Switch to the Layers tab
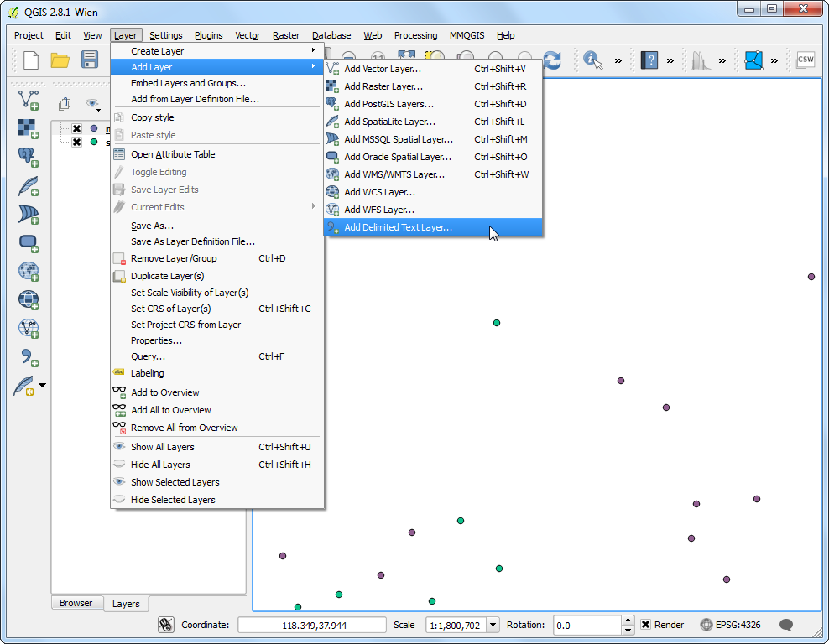This screenshot has height=644, width=829. (126, 603)
